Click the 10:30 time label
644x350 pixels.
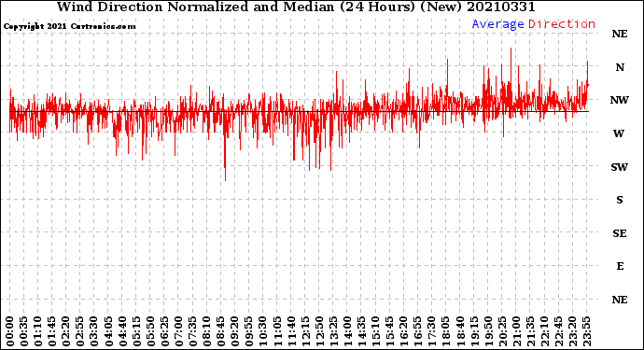tap(263, 331)
